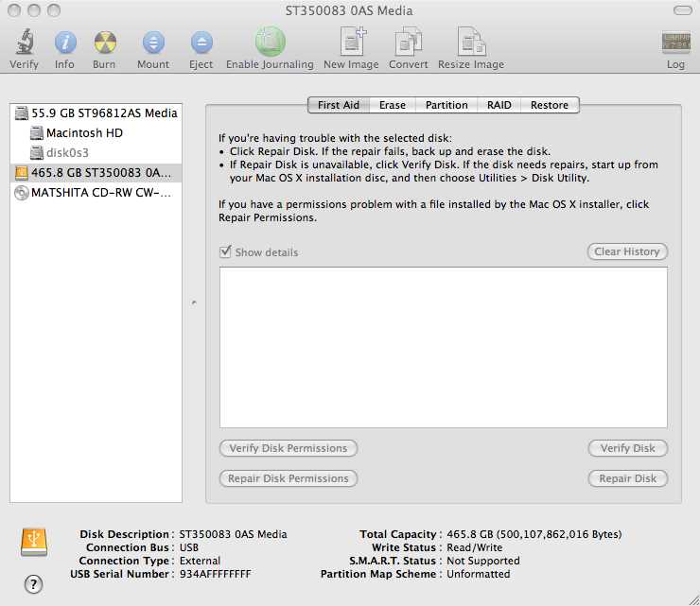Click the Repair Disk button

pos(628,478)
